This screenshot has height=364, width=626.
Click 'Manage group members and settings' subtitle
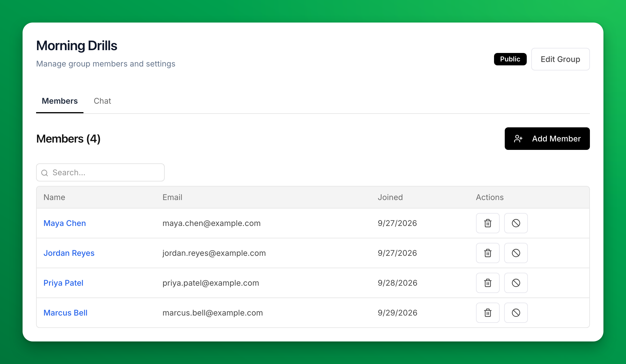click(x=106, y=64)
